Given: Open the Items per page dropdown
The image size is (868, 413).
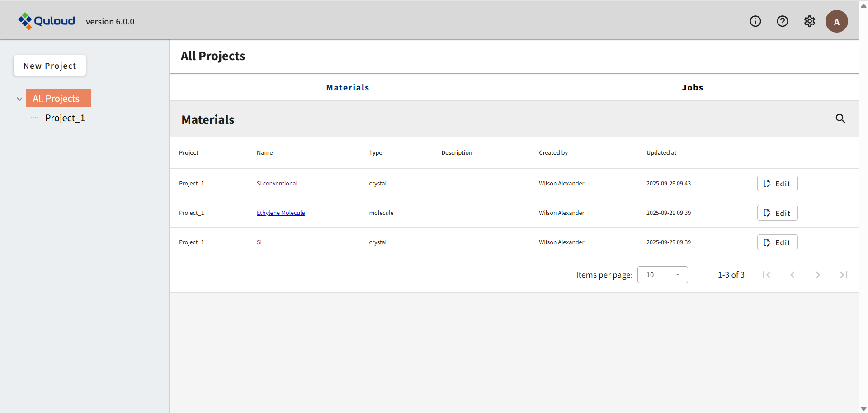Looking at the screenshot, I should click(662, 275).
